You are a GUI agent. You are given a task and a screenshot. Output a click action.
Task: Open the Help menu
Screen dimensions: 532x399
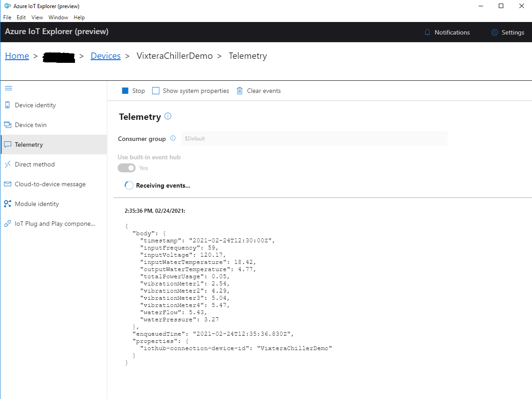(x=79, y=18)
